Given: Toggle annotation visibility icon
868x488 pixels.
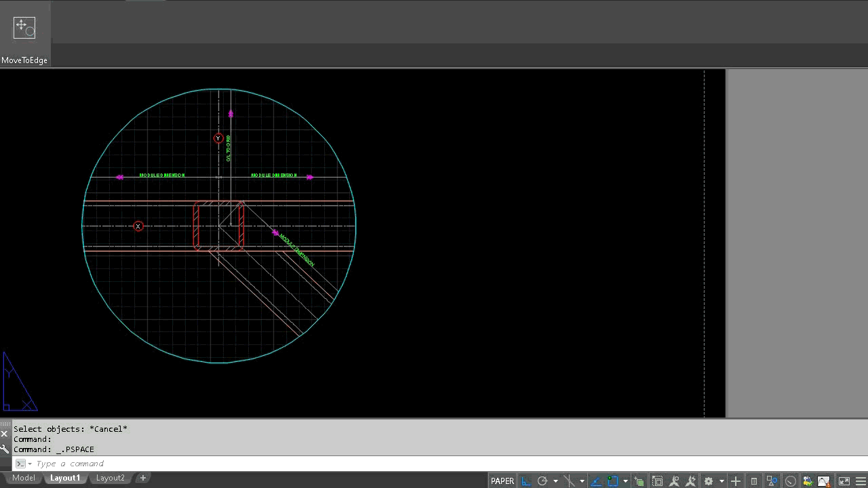Looking at the screenshot, I should pos(674,481).
